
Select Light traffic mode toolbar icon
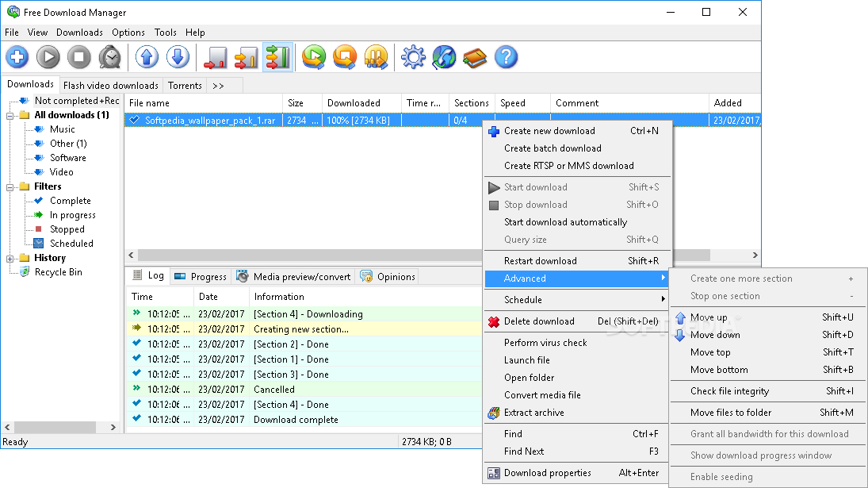click(x=216, y=57)
